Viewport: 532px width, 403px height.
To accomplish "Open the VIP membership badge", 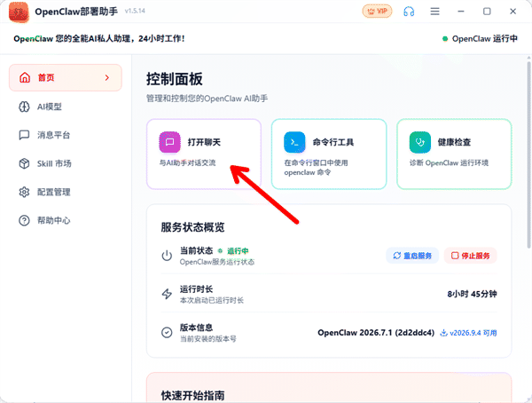I will [377, 12].
